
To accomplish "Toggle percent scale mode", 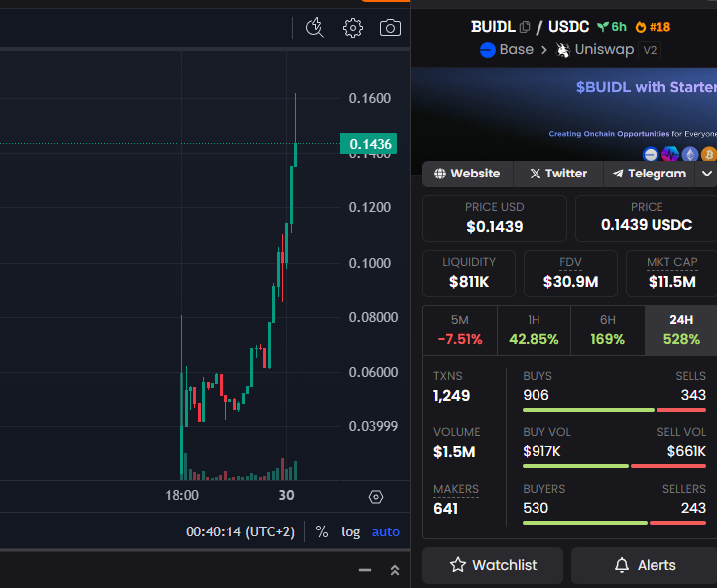I will coord(322,531).
